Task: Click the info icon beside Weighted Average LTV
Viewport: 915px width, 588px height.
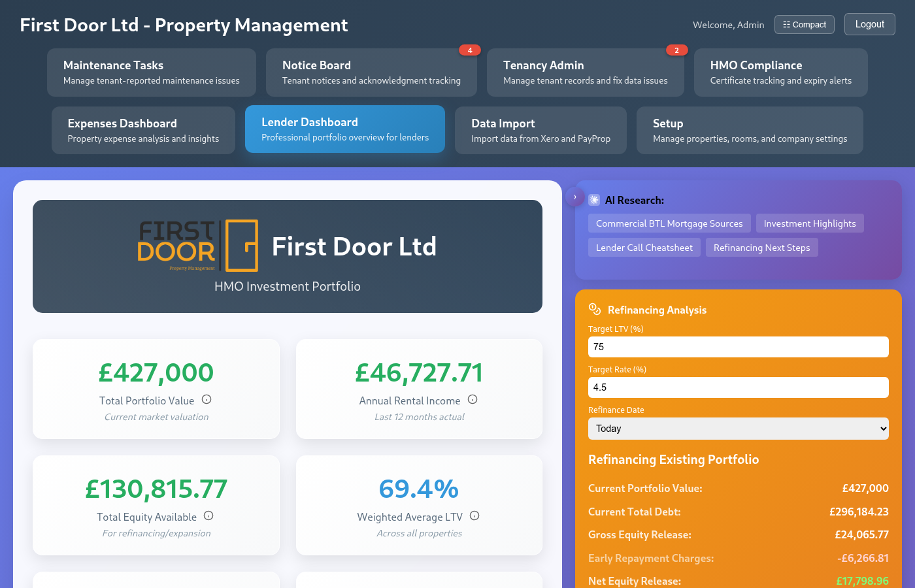Action: click(x=474, y=515)
